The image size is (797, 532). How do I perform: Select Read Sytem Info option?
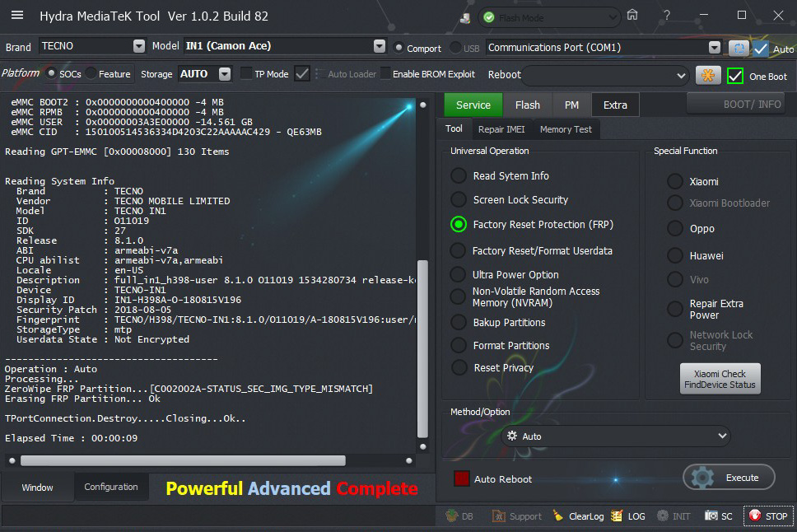coord(459,175)
